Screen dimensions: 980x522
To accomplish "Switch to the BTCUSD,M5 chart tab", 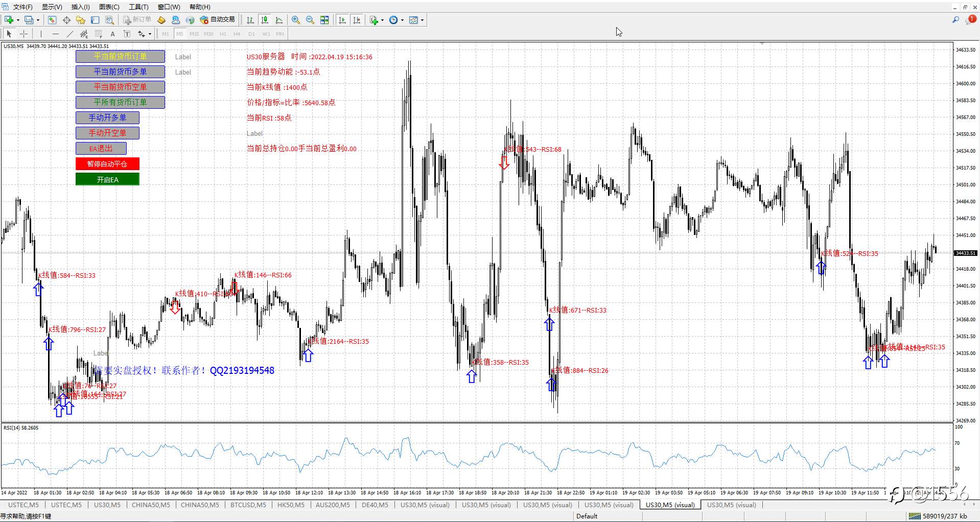I will (248, 505).
